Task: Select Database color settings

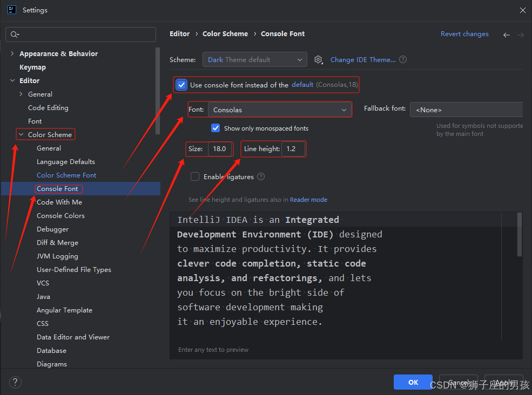Action: click(x=51, y=351)
